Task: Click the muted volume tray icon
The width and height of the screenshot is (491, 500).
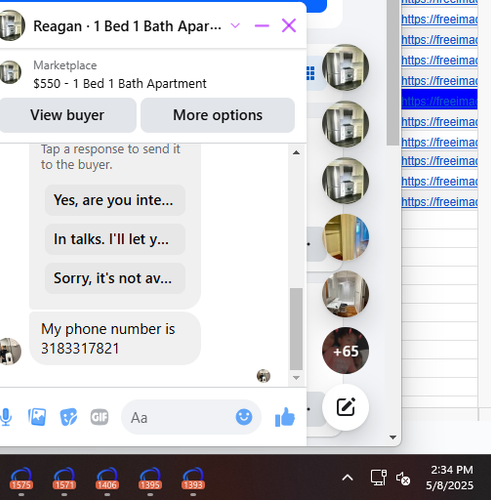Action: click(403, 479)
